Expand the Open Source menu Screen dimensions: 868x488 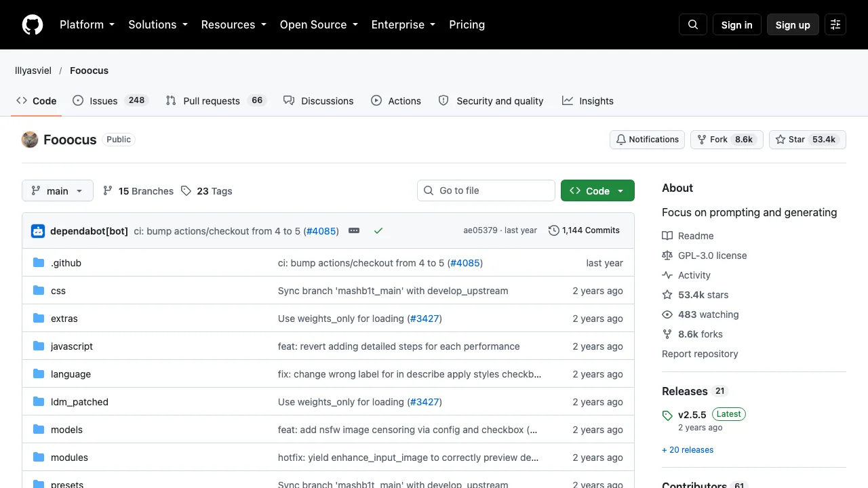coord(319,24)
